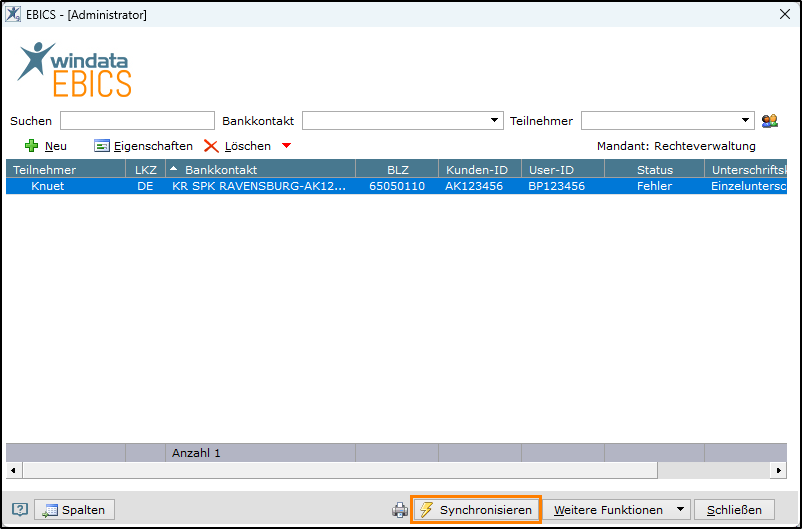Click the User-ID value BP123456
Screen dimensions: 802x529
[x=563, y=186]
